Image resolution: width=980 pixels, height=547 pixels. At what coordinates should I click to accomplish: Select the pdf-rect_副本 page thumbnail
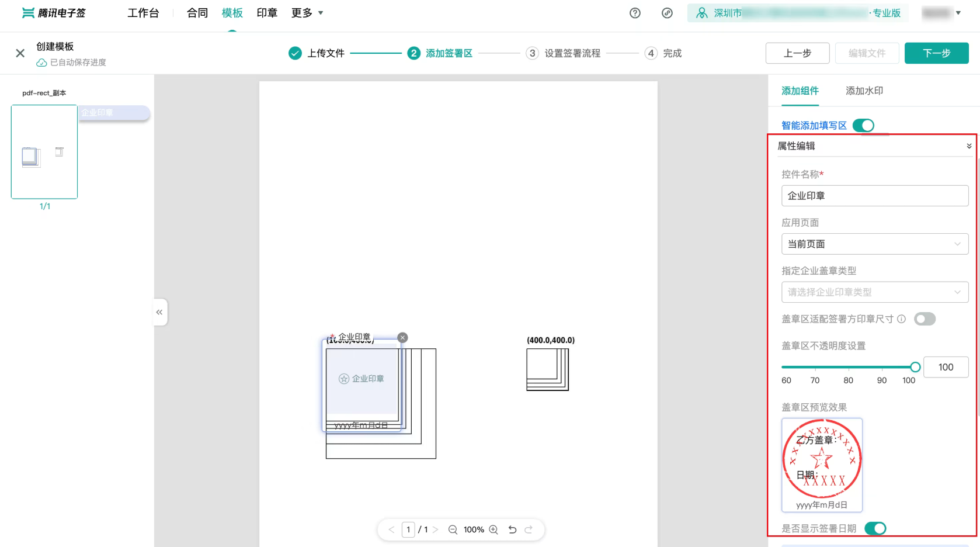[x=44, y=152]
